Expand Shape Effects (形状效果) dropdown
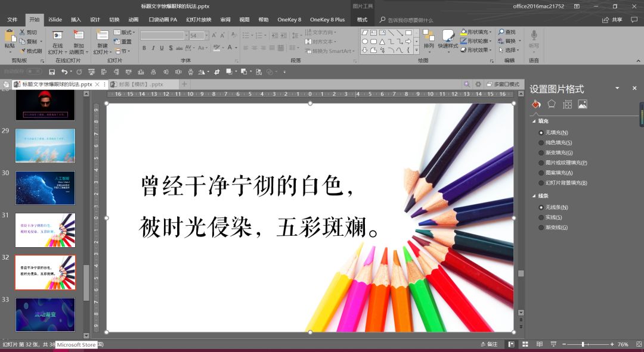Screen dimensions: 644x352 [x=490, y=49]
